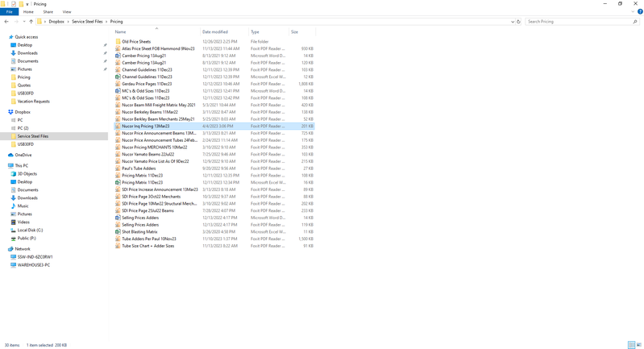Click the Local Disk (C:) drive
The height and width of the screenshot is (349, 644).
pos(30,230)
